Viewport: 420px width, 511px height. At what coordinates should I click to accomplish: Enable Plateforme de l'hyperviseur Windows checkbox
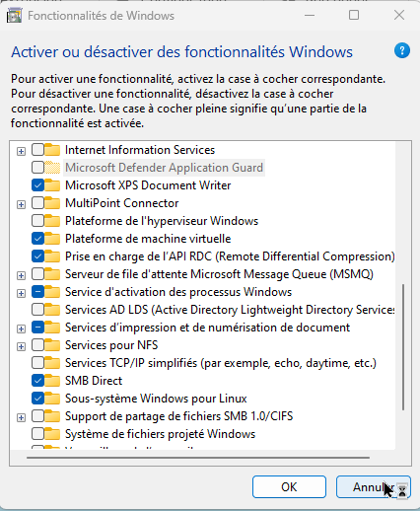point(37,221)
